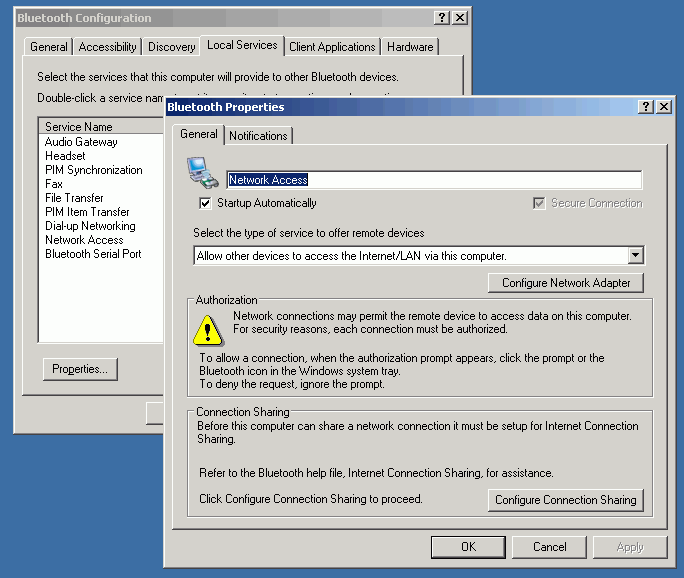Select the Bluetooth Serial Port service
The image size is (684, 578).
tap(93, 253)
